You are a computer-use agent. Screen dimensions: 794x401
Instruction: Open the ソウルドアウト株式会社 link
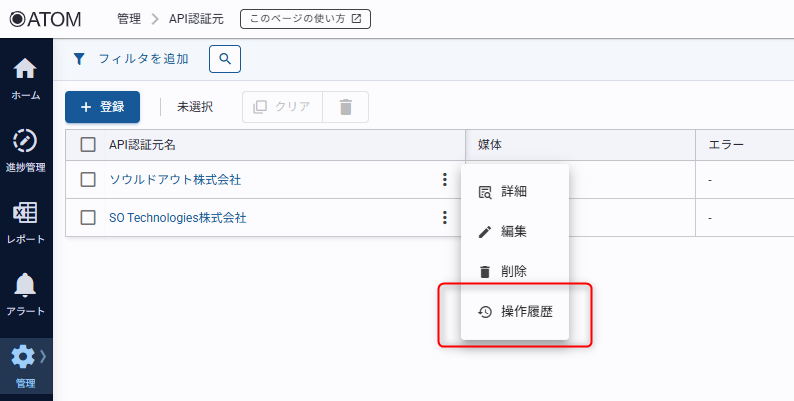[175, 180]
